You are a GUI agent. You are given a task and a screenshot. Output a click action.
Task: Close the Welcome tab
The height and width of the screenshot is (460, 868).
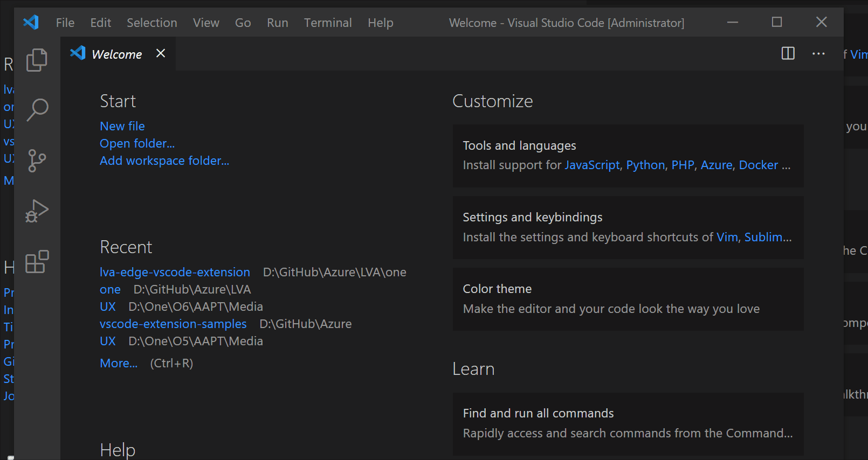pyautogui.click(x=161, y=53)
